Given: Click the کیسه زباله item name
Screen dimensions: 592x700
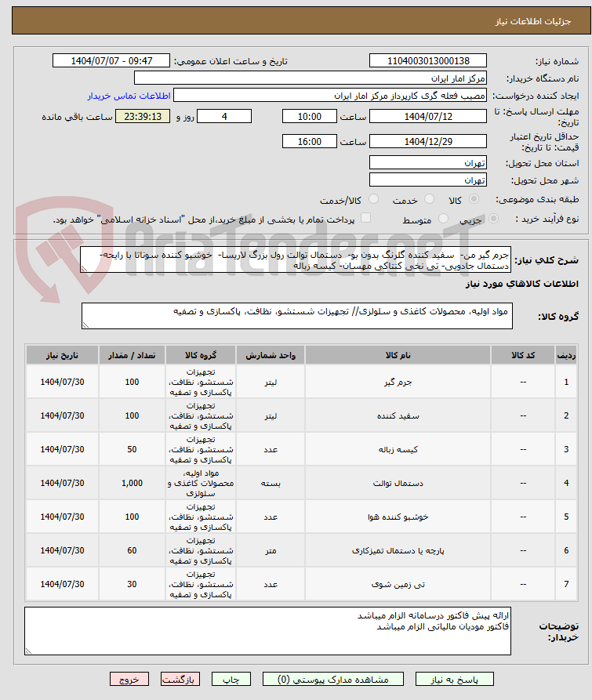Looking at the screenshot, I should (398, 450).
